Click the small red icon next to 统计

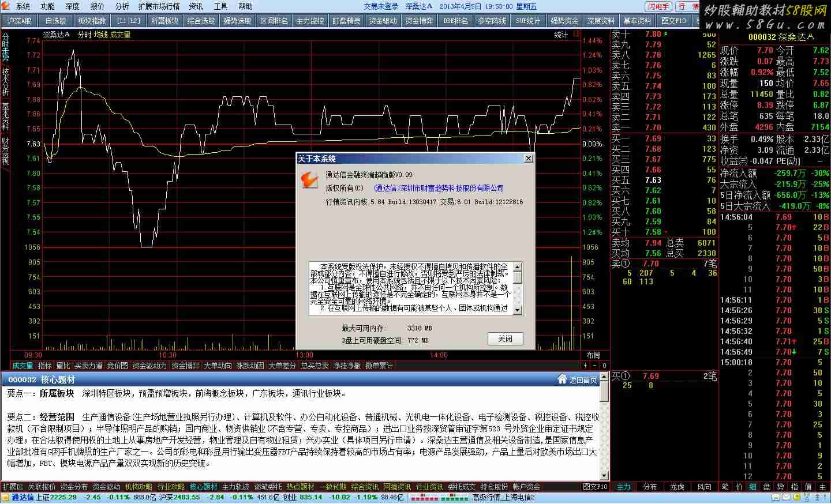click(576, 35)
